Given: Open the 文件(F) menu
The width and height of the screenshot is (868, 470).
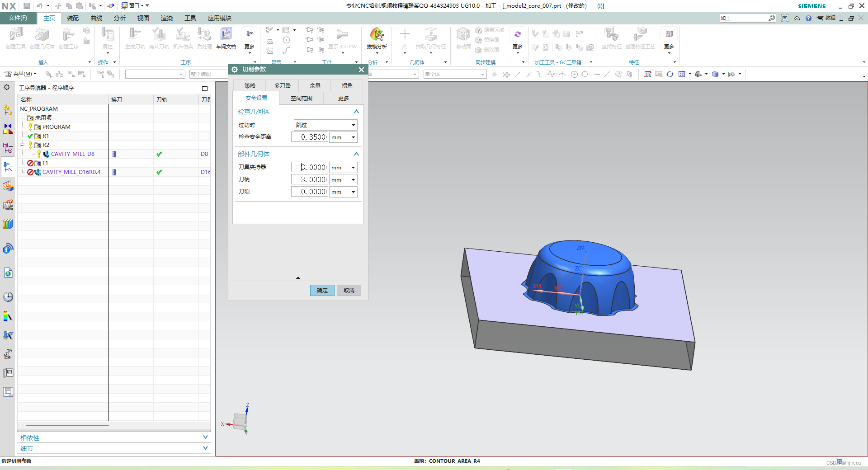Looking at the screenshot, I should coord(18,18).
